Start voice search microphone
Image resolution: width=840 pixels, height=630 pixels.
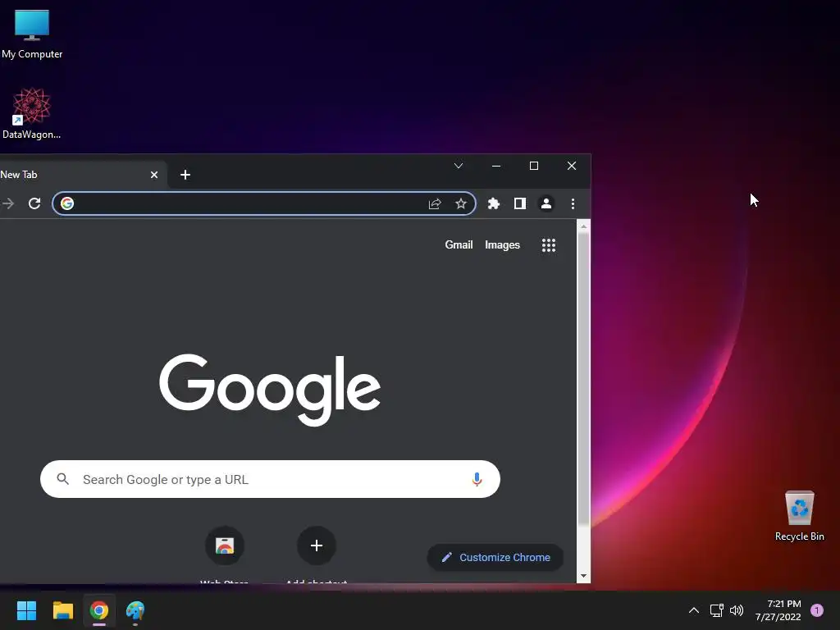pos(477,479)
